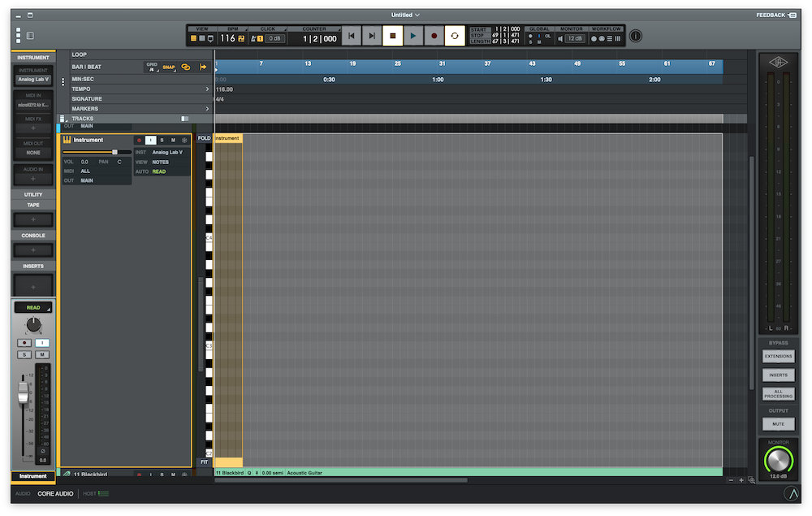Viewport: 812px width, 516px height.
Task: Expand the Tempo row chevron
Action: [x=207, y=89]
